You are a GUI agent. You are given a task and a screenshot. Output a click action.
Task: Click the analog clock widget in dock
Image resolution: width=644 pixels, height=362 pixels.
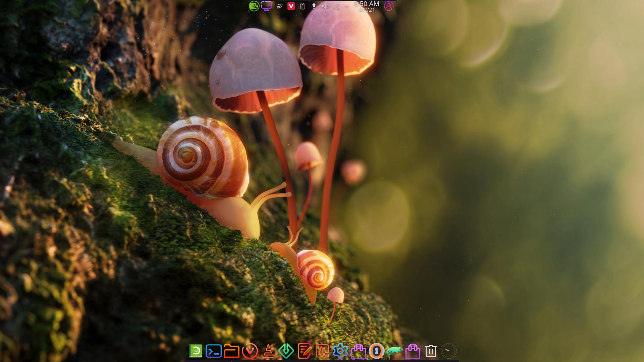point(448,351)
